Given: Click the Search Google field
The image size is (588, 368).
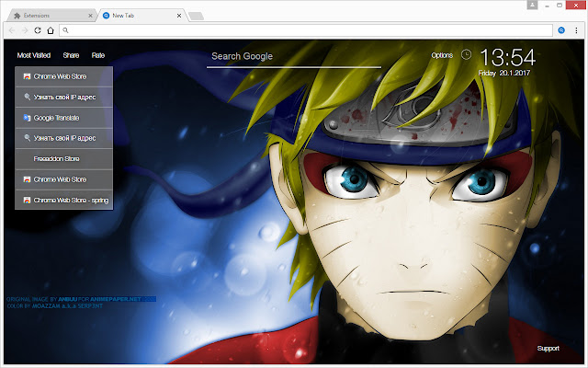Looking at the screenshot, I should point(294,56).
